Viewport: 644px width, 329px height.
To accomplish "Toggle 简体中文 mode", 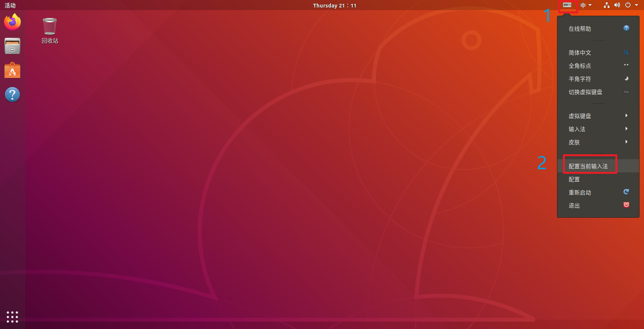I will tap(598, 53).
